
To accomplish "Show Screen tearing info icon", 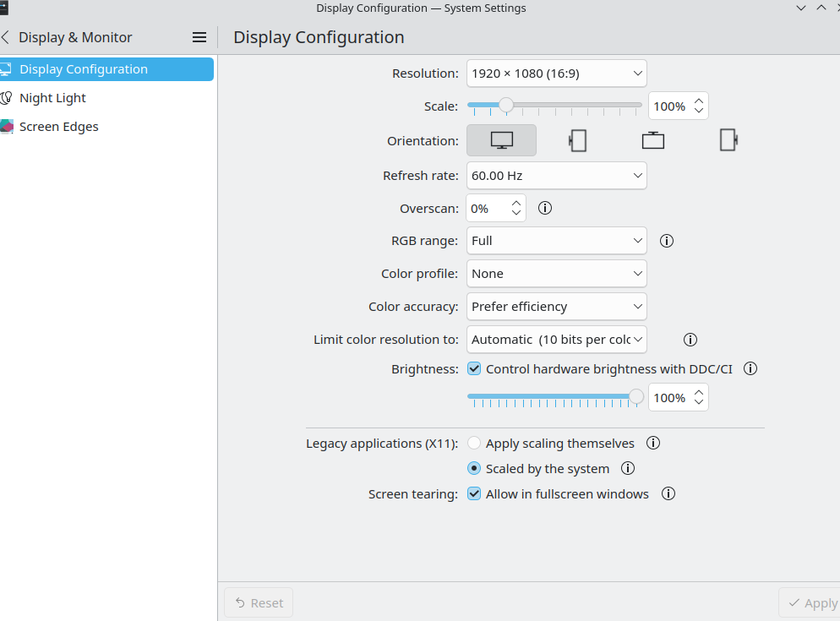I will coord(668,493).
